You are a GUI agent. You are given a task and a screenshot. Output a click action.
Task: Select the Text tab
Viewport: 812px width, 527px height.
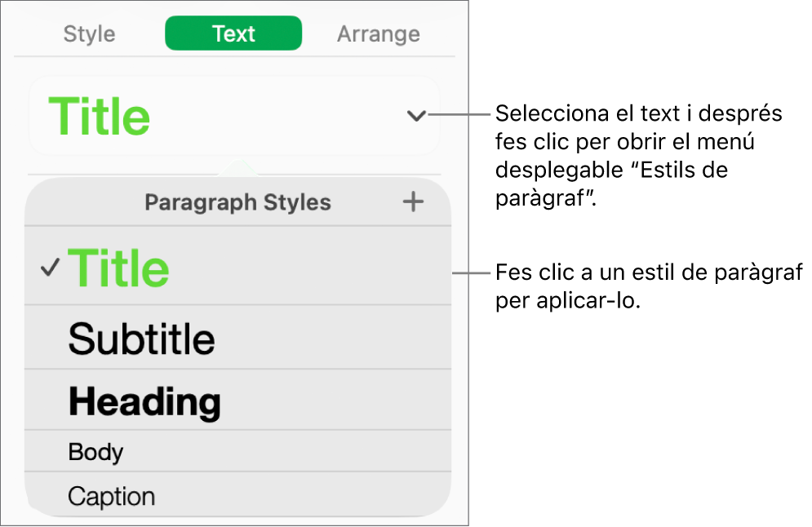[x=233, y=33]
